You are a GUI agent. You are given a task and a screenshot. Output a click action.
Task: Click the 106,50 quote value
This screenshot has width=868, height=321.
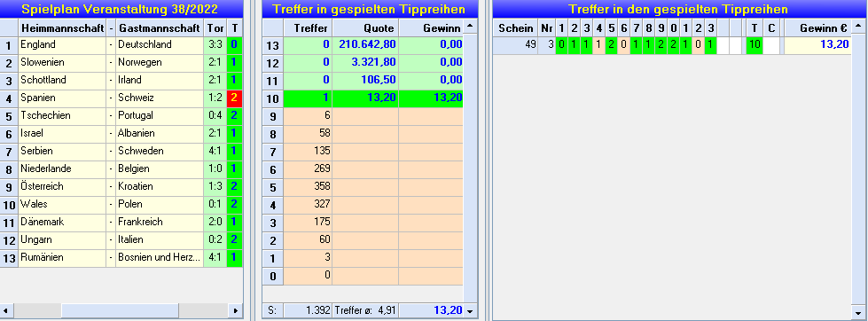[x=365, y=80]
